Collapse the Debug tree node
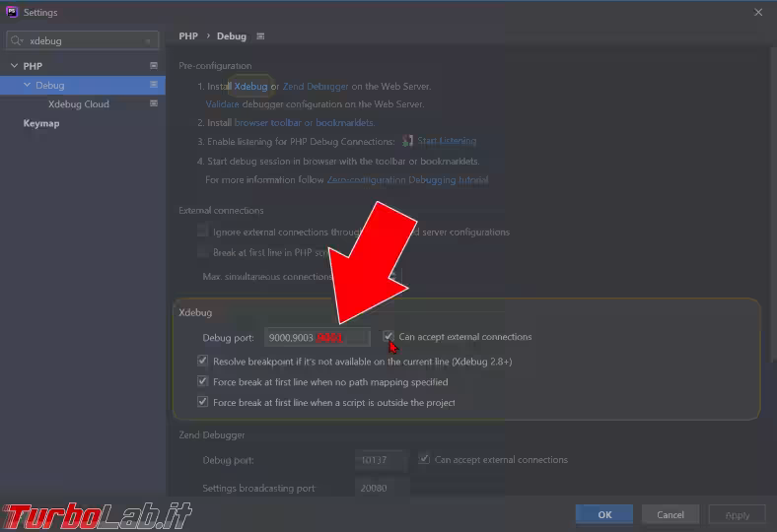Viewport: 777px width, 532px height. pyautogui.click(x=28, y=85)
